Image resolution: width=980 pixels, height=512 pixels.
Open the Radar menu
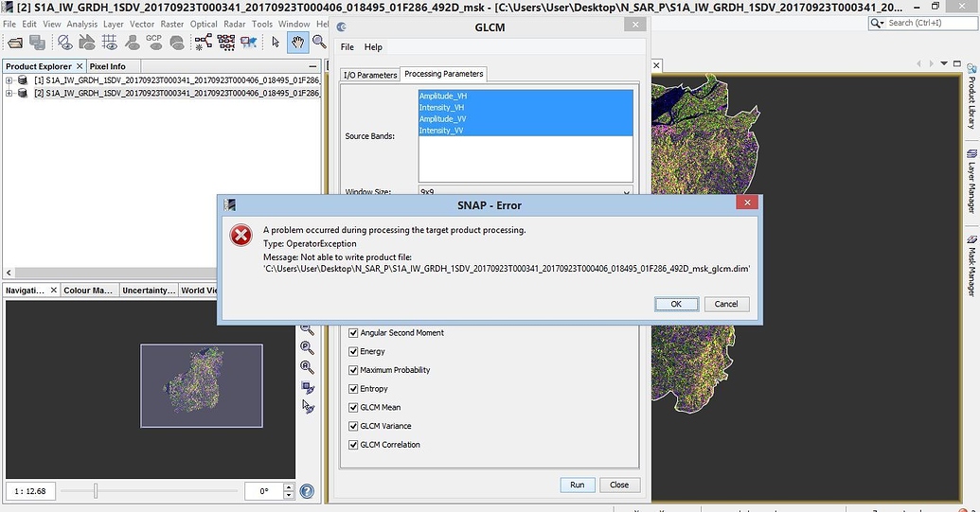235,24
